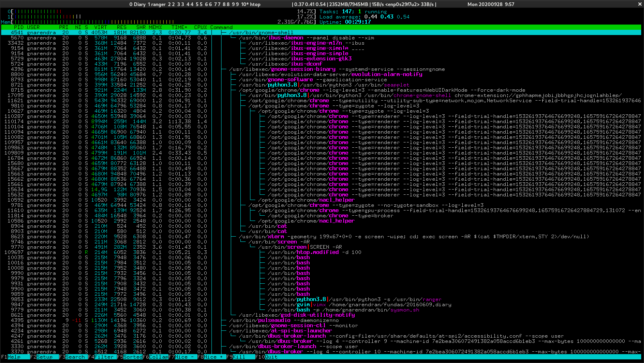The width and height of the screenshot is (644, 363).
Task: Select the chrome-gnome-shell python process row
Action: (x=321, y=95)
